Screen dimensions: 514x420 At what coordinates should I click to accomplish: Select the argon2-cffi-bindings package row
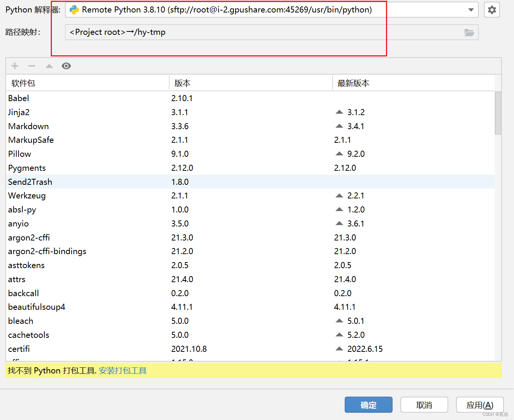(x=250, y=251)
